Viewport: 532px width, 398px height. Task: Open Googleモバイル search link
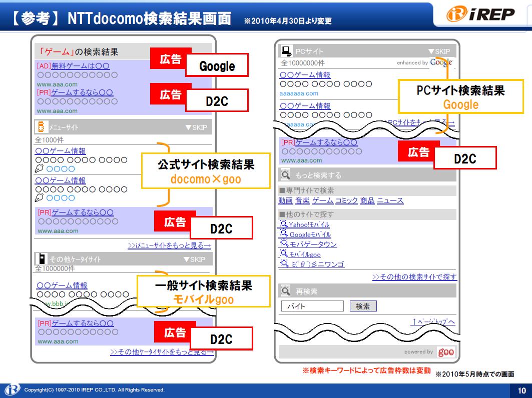tap(310, 234)
